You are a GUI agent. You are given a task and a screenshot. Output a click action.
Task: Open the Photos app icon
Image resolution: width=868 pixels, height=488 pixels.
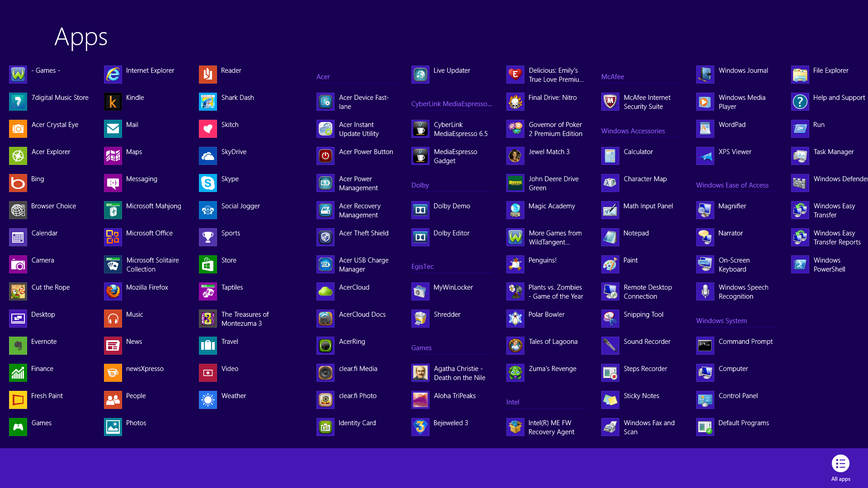(113, 427)
